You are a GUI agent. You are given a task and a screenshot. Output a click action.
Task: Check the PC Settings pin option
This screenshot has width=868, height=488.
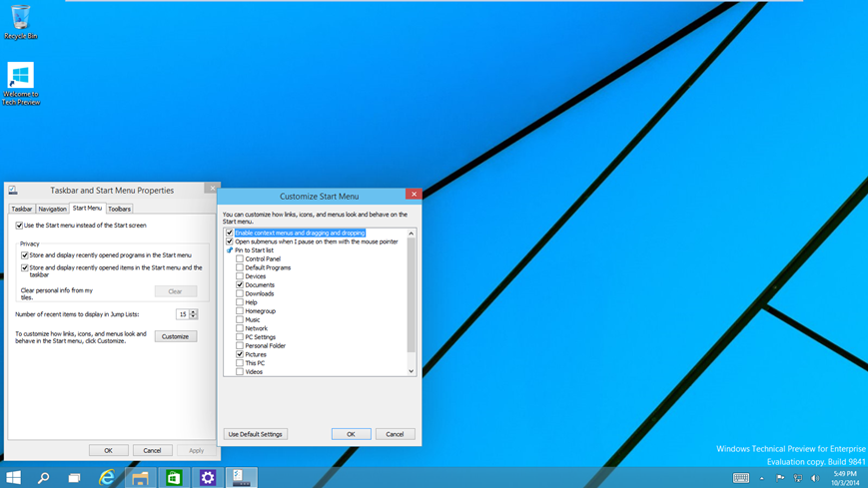(240, 337)
